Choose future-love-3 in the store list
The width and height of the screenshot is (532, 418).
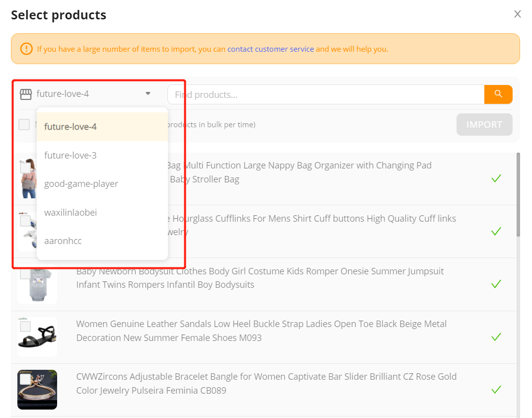(x=102, y=155)
